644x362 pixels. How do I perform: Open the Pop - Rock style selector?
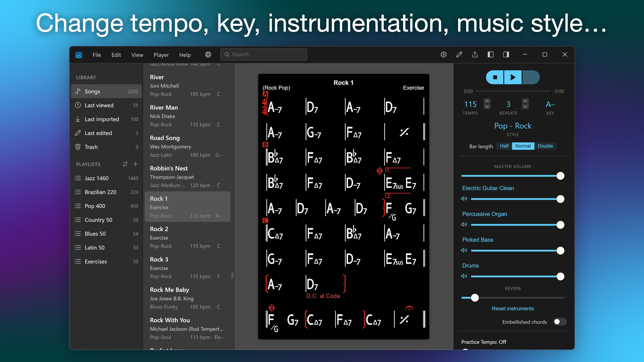[513, 126]
